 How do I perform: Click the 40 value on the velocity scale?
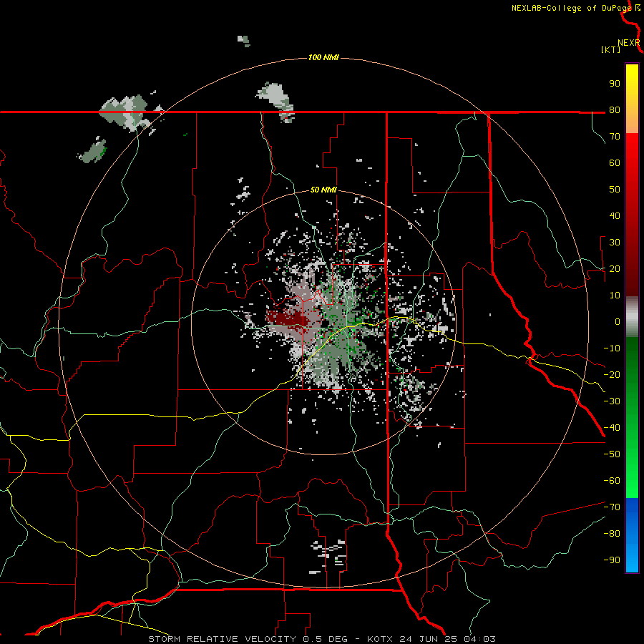click(x=615, y=215)
